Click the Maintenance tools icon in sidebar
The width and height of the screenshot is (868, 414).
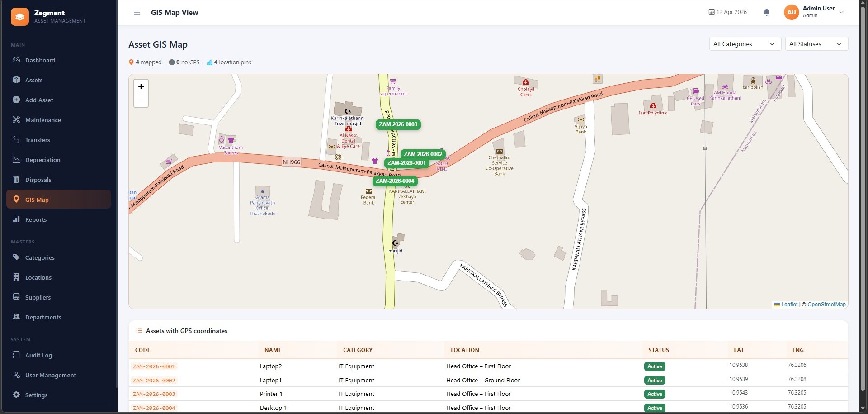(x=16, y=120)
